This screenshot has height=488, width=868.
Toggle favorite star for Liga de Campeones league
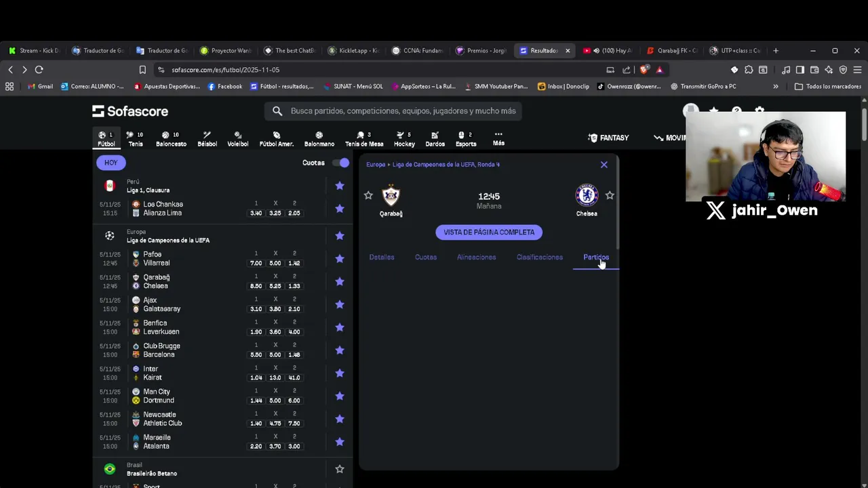[340, 236]
